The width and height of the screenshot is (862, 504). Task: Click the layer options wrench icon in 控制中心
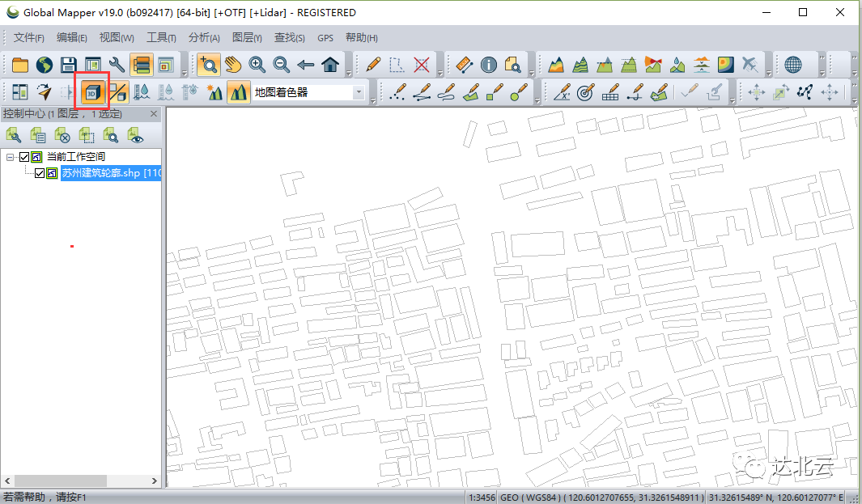point(13,134)
